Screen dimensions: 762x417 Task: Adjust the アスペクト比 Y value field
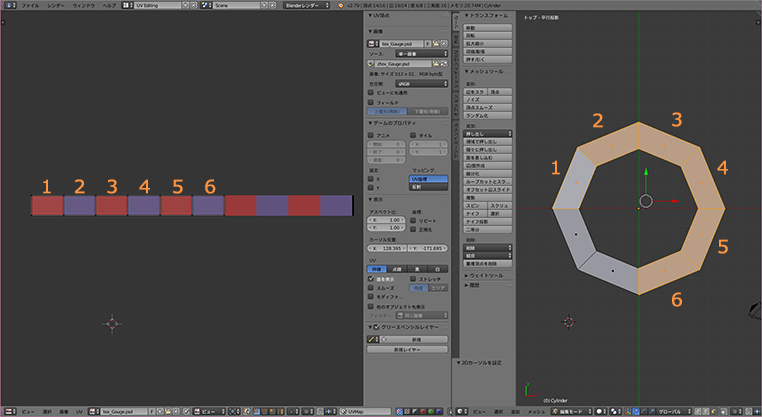tap(386, 227)
